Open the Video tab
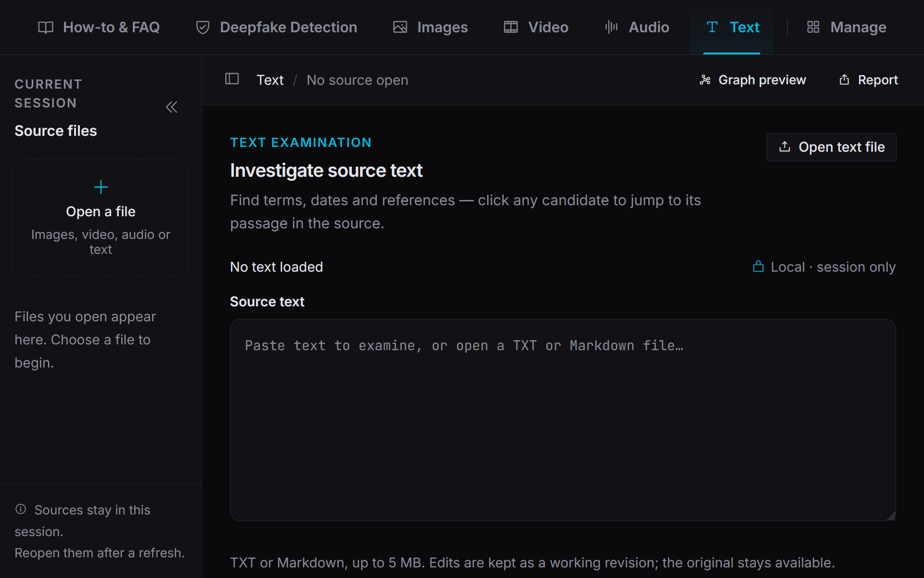The image size is (924, 578). (536, 27)
